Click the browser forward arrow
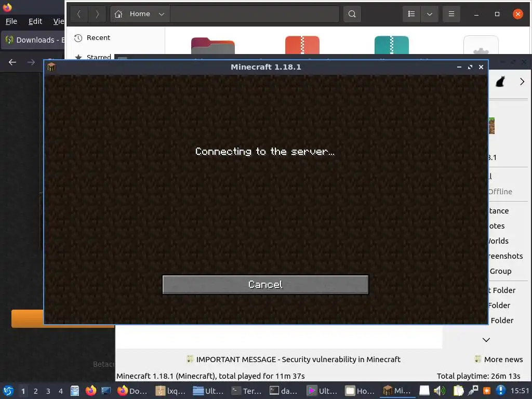532x399 pixels. click(31, 62)
